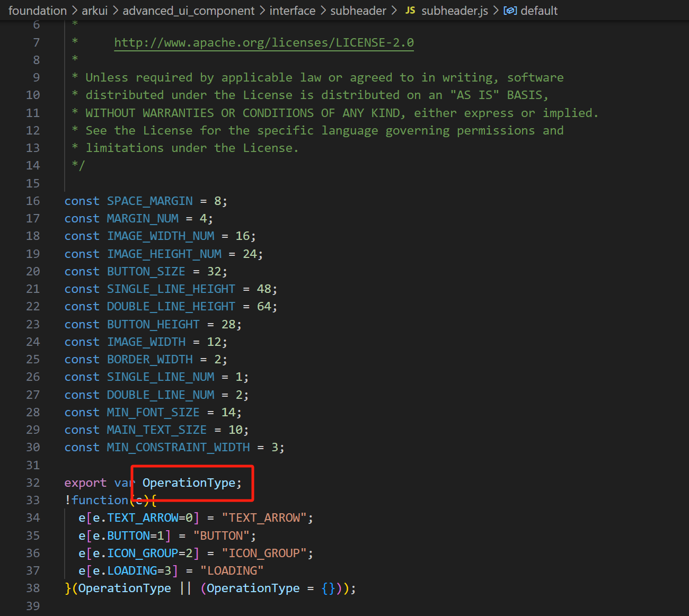Click 'e.ICON_GROUP=2' on line 36

tap(143, 553)
